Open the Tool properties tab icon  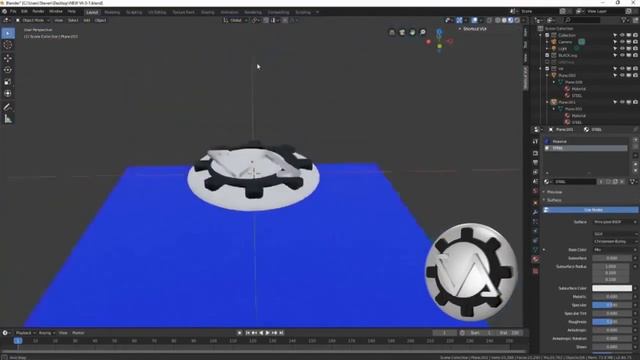(536, 141)
